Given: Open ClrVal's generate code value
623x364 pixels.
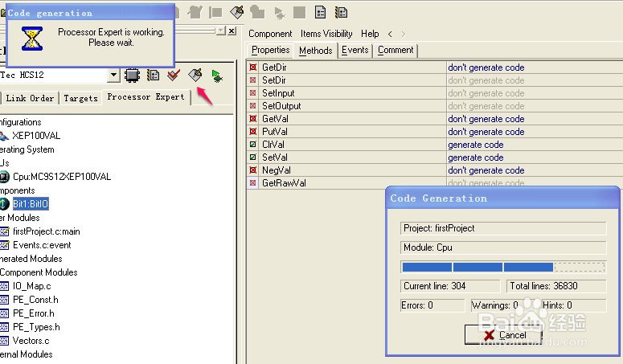Looking at the screenshot, I should [x=476, y=145].
